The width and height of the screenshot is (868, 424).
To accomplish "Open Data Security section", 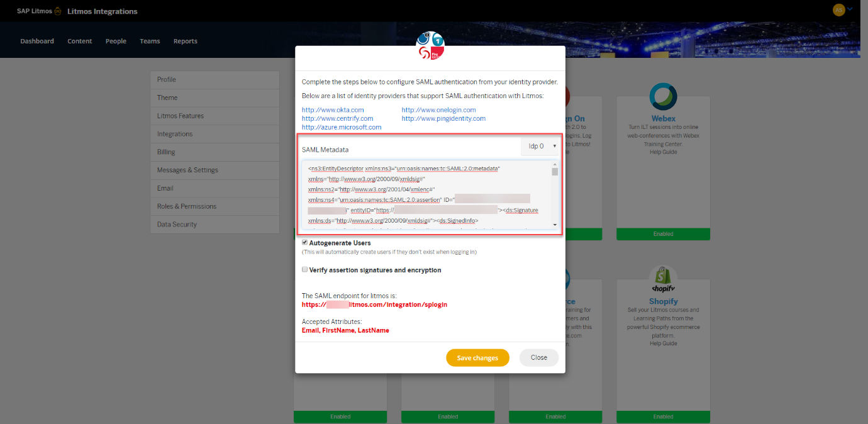I will point(214,225).
